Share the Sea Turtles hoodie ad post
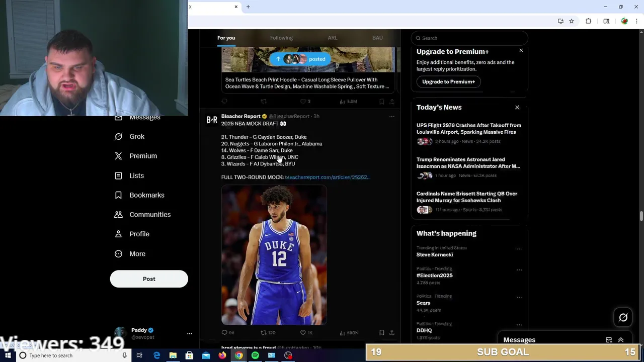Viewport: 644px width, 362px height. (391, 102)
